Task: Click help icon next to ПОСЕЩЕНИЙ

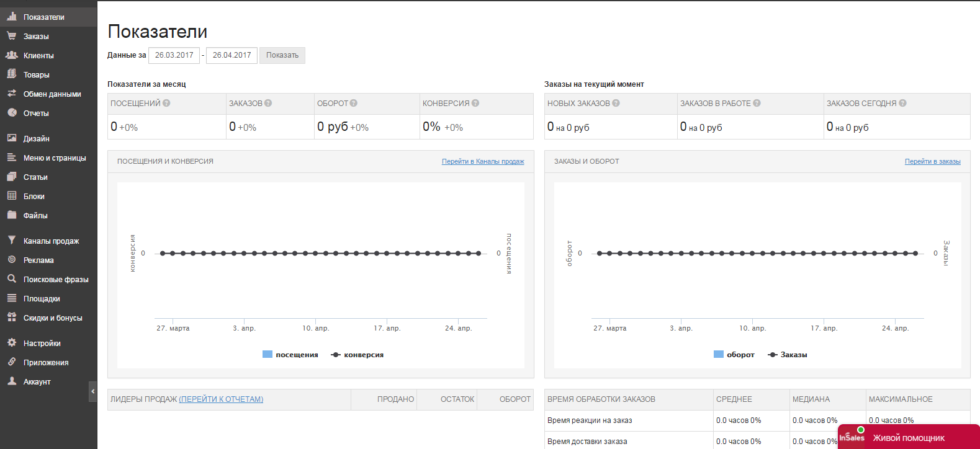Action: click(166, 104)
